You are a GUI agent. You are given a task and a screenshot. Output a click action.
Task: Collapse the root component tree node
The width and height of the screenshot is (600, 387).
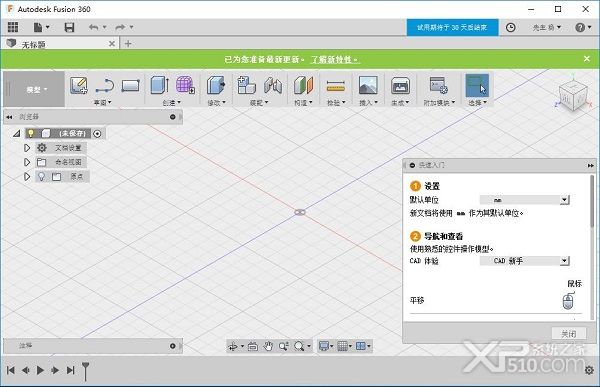click(16, 134)
